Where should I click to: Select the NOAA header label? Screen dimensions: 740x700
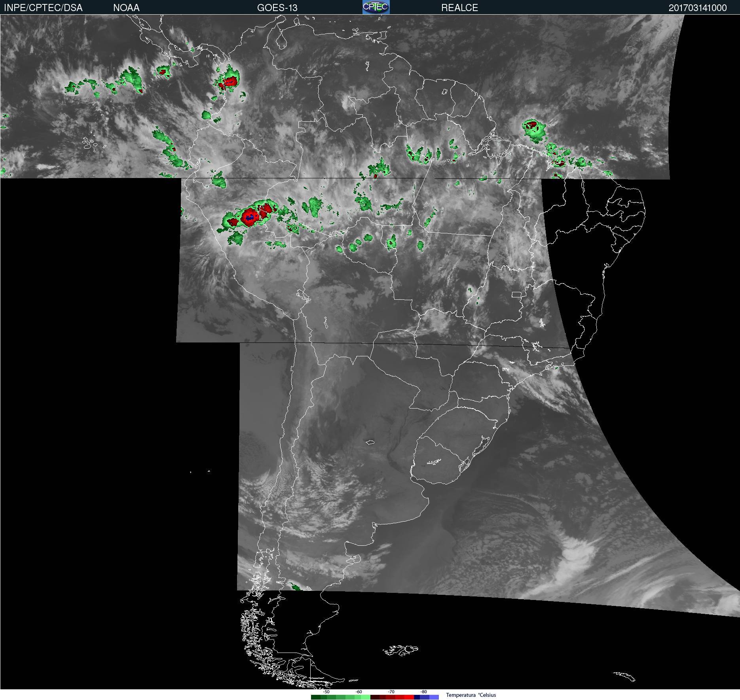(126, 8)
